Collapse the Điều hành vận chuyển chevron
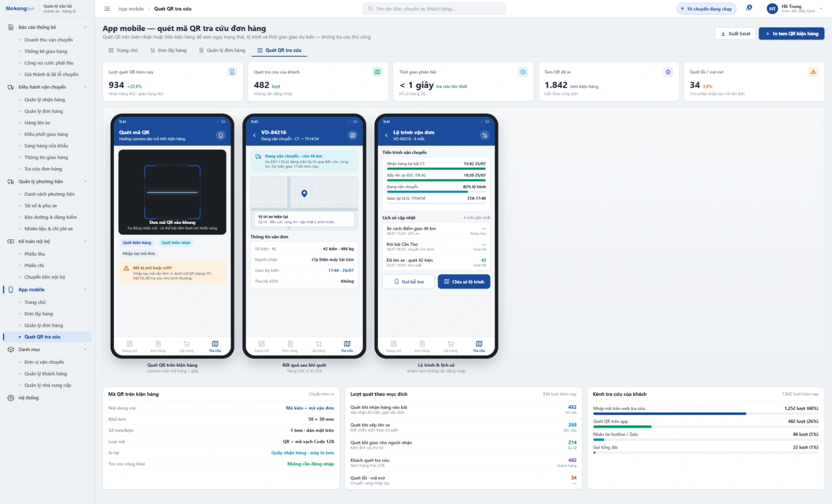832x504 pixels. (85, 87)
